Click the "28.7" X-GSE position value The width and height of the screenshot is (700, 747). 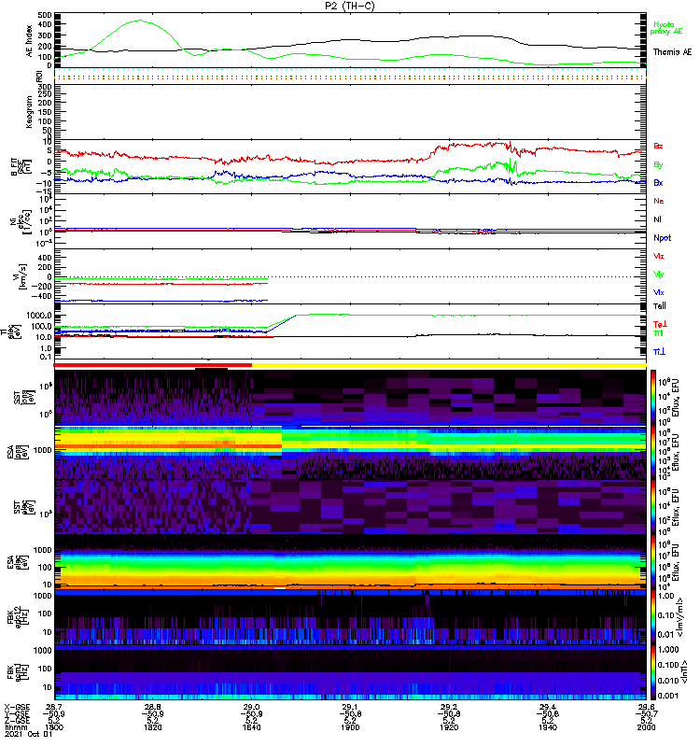click(54, 707)
